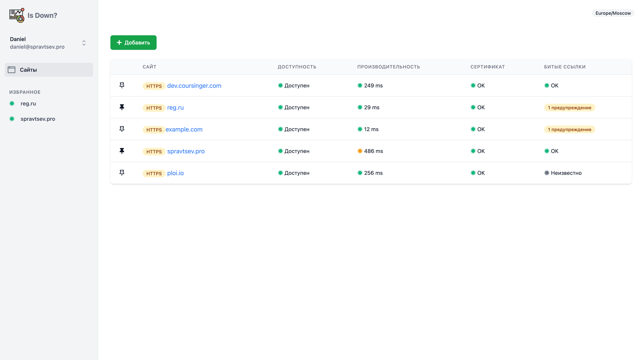Click gray Неизвестно status dot for ploi.io
Viewport: 644px width, 360px height.
pyautogui.click(x=547, y=173)
